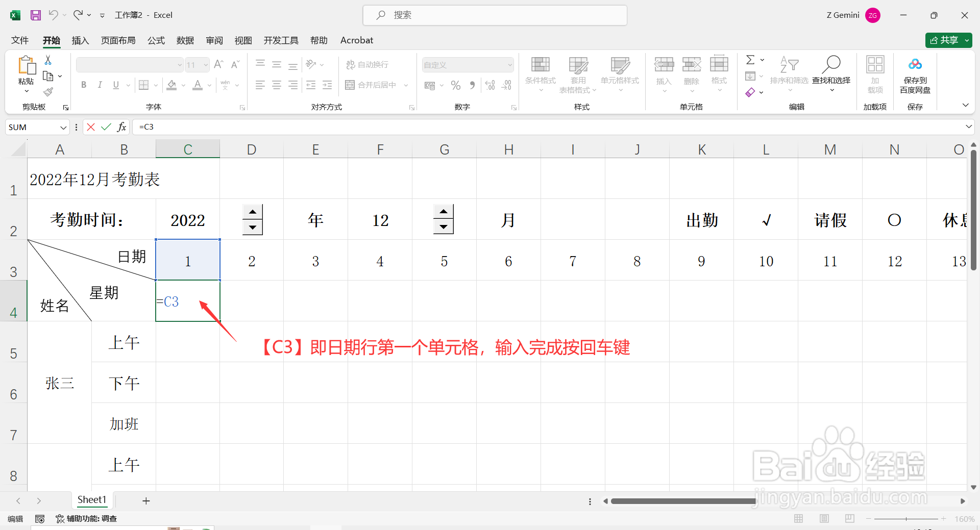
Task: Expand the Name Box dropdown
Action: [x=63, y=127]
